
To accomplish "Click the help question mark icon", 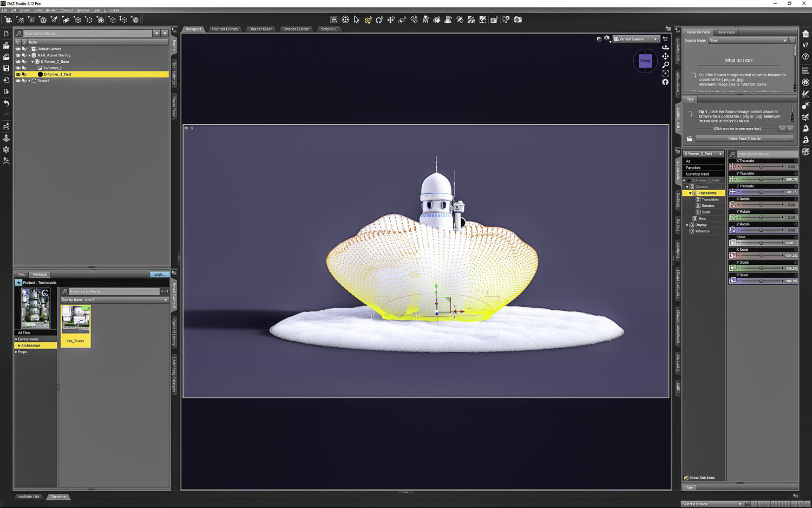I will (806, 56).
